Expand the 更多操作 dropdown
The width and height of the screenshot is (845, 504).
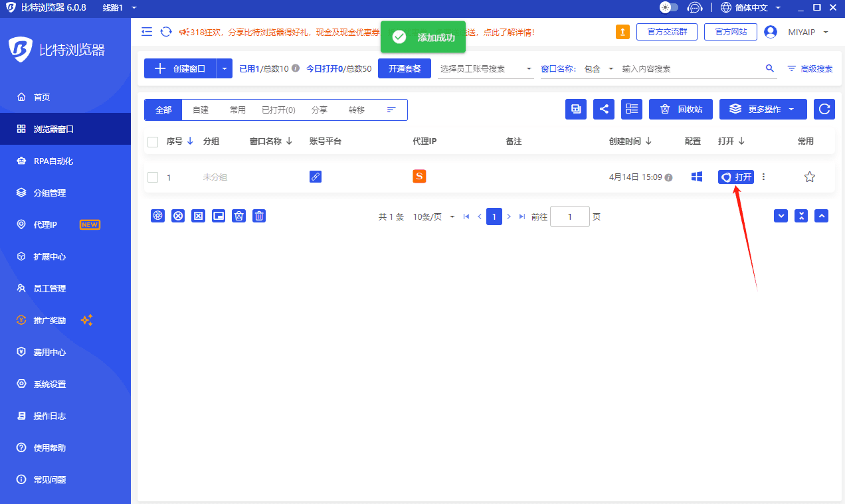(x=763, y=110)
